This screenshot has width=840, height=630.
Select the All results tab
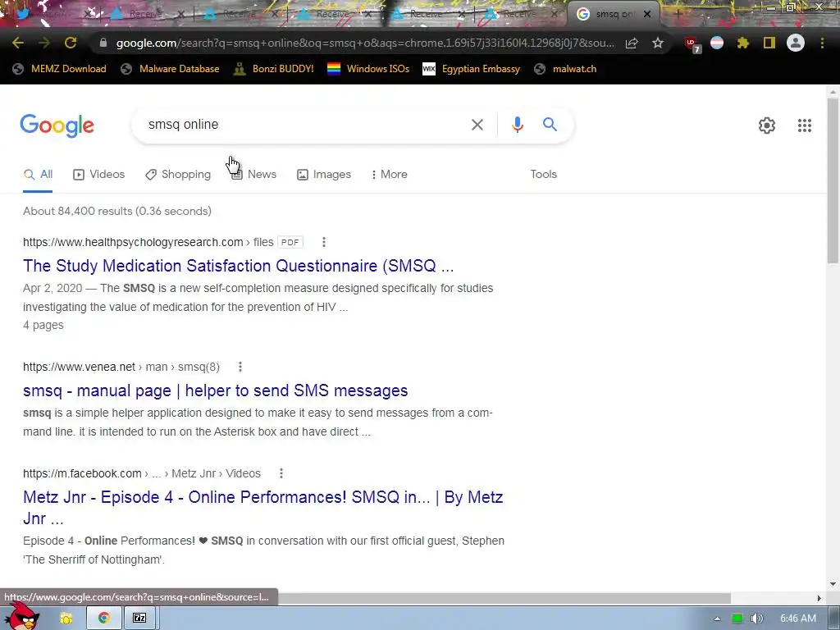click(x=38, y=175)
